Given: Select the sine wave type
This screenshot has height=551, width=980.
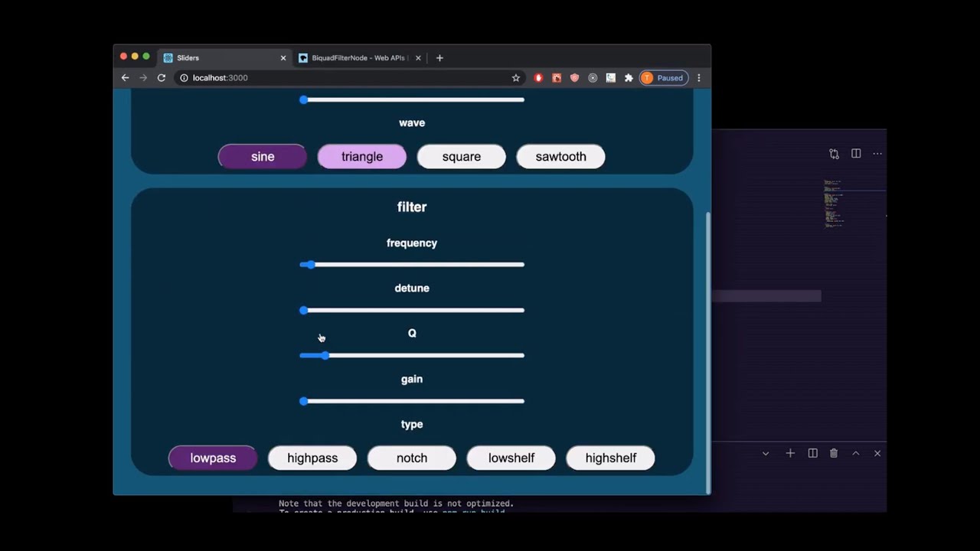Looking at the screenshot, I should (x=263, y=156).
